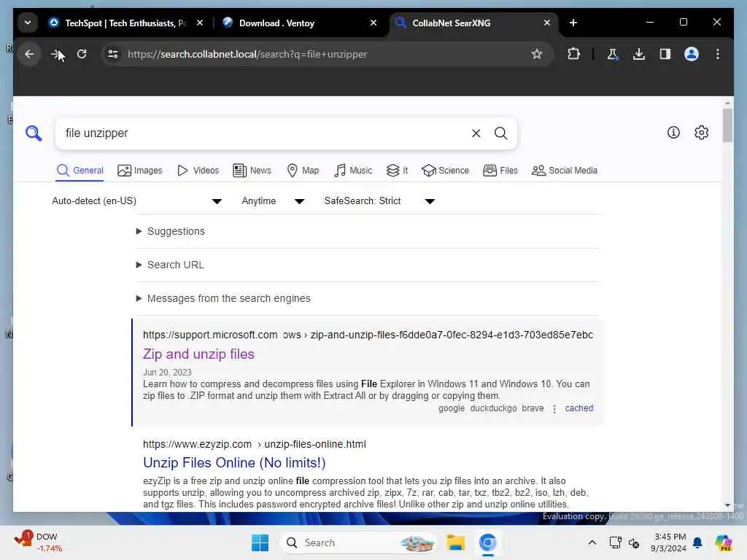Close the Download Ventoy tab
The width and height of the screenshot is (747, 560).
(x=373, y=23)
